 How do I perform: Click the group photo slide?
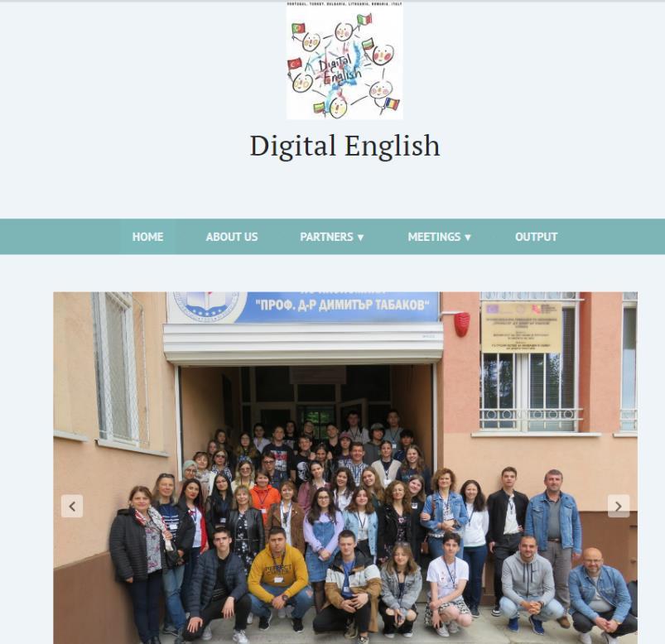point(345,468)
